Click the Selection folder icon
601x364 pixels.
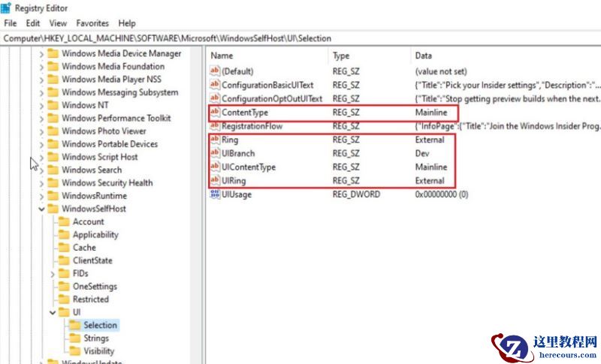(x=74, y=325)
